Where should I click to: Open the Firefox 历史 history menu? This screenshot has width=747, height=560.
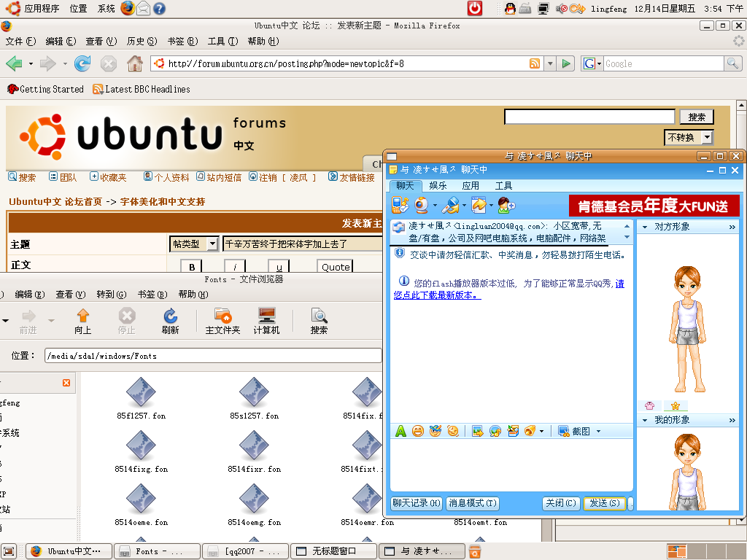(x=142, y=42)
